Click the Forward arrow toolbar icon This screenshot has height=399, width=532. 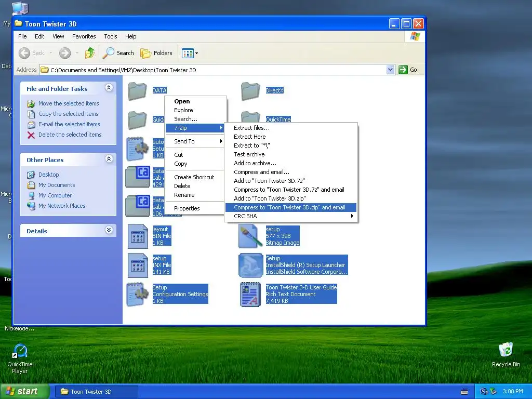pos(65,53)
